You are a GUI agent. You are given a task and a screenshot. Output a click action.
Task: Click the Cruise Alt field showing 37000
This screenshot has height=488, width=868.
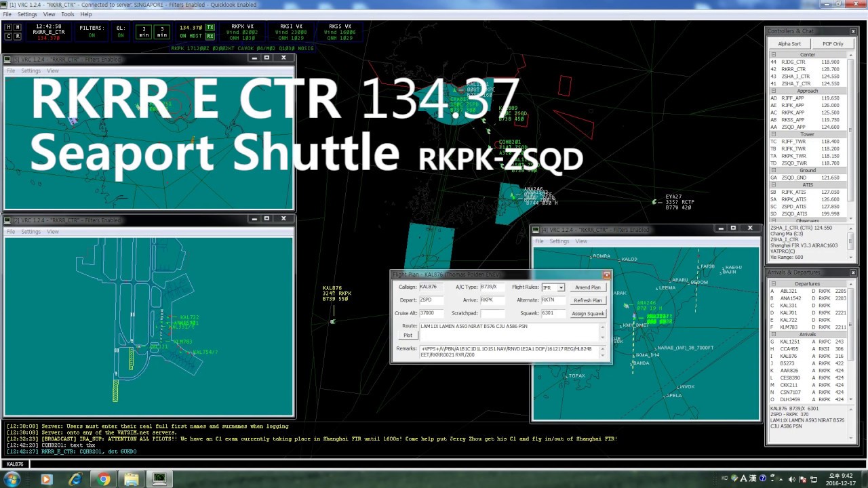click(431, 313)
